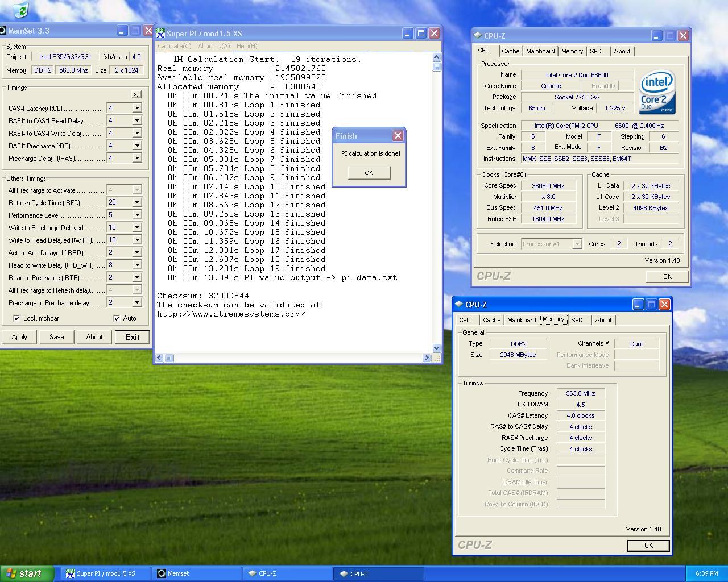Maximize the Super PI window
Image resolution: width=728 pixels, height=582 pixels.
[x=421, y=34]
